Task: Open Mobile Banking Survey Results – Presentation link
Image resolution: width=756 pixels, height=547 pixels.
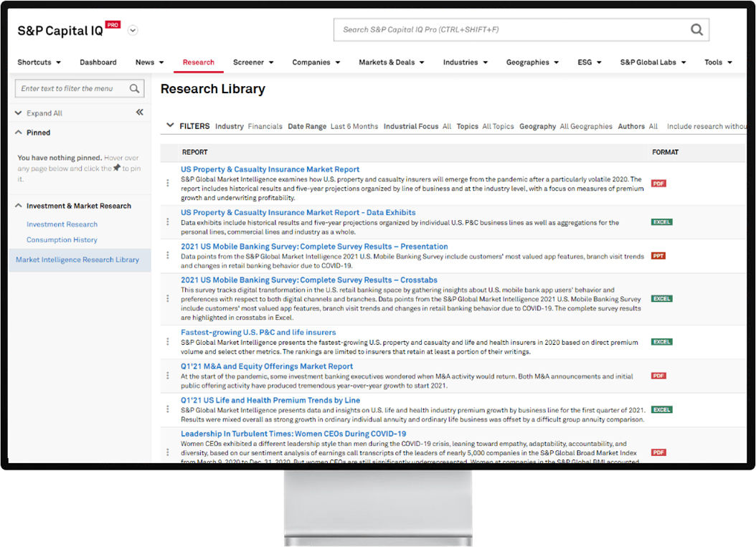Action: tap(314, 247)
